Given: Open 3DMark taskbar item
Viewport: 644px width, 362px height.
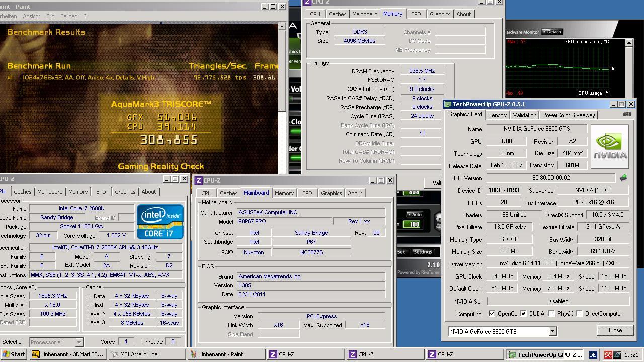Looking at the screenshot, I should (x=68, y=354).
